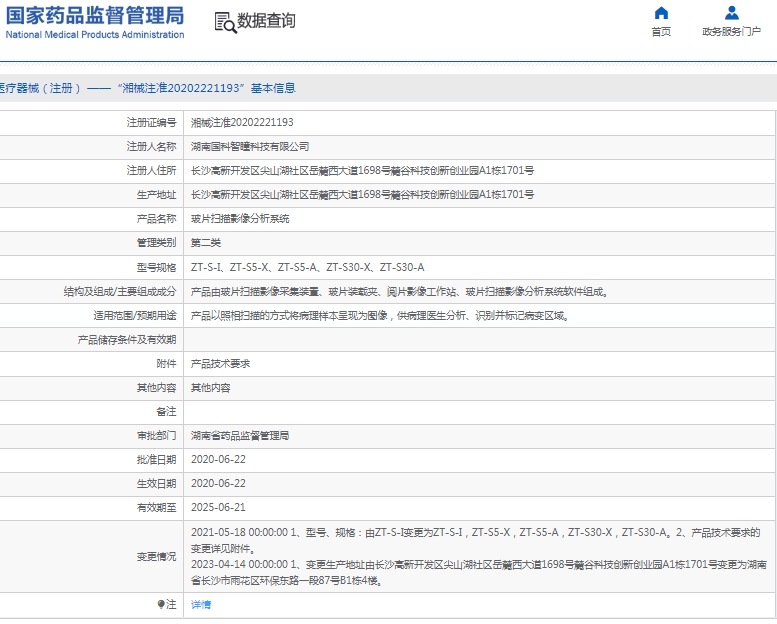Click the 2023-04-14 change record text
This screenshot has height=624, width=777.
tap(479, 572)
